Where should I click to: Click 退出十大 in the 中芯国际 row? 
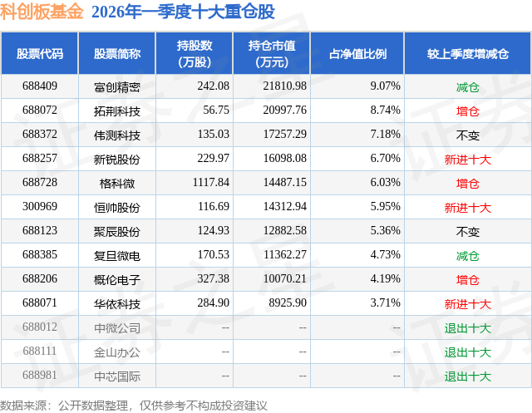coord(468,376)
